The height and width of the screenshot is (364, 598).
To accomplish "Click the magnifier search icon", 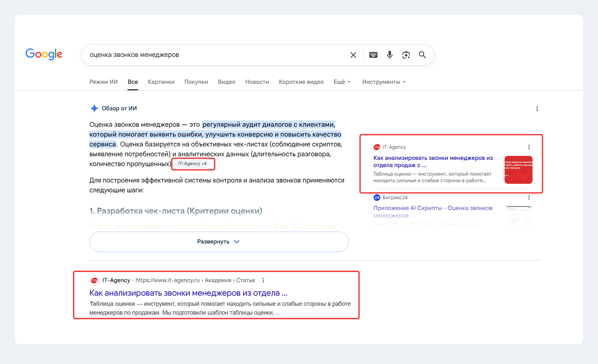I will pyautogui.click(x=422, y=55).
